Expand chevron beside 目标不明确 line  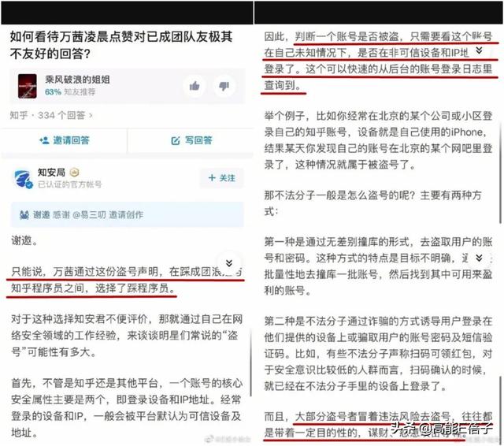point(479,258)
